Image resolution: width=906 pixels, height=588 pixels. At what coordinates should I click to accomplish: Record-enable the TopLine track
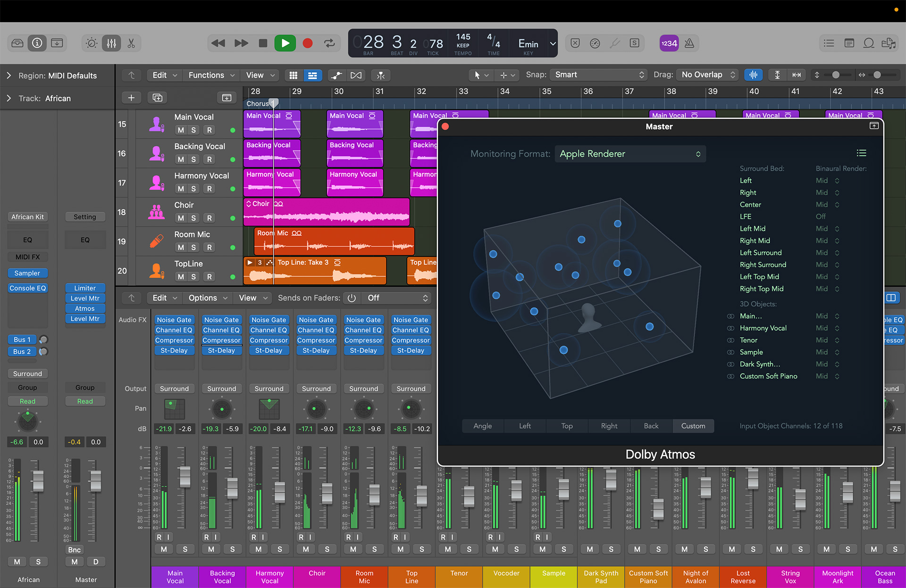(210, 277)
